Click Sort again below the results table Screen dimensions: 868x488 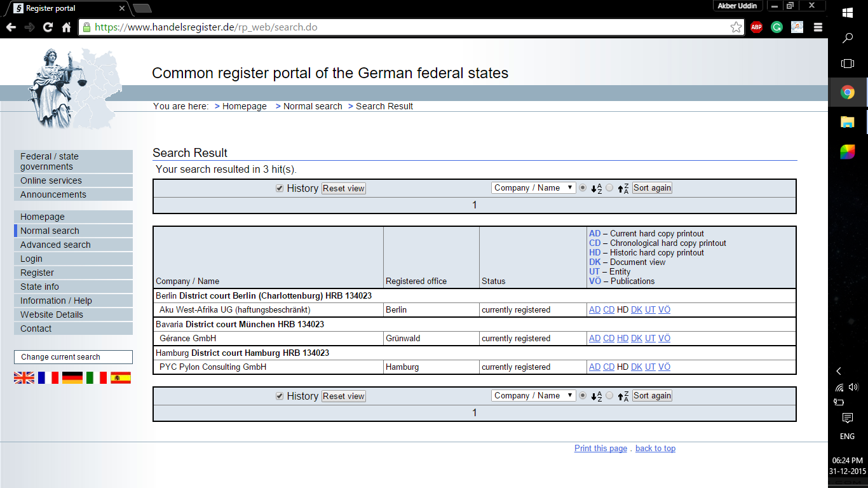click(x=652, y=395)
